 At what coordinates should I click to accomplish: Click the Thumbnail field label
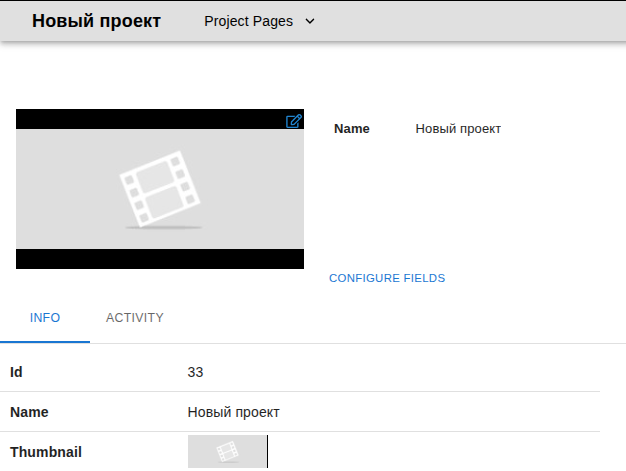pyautogui.click(x=46, y=452)
